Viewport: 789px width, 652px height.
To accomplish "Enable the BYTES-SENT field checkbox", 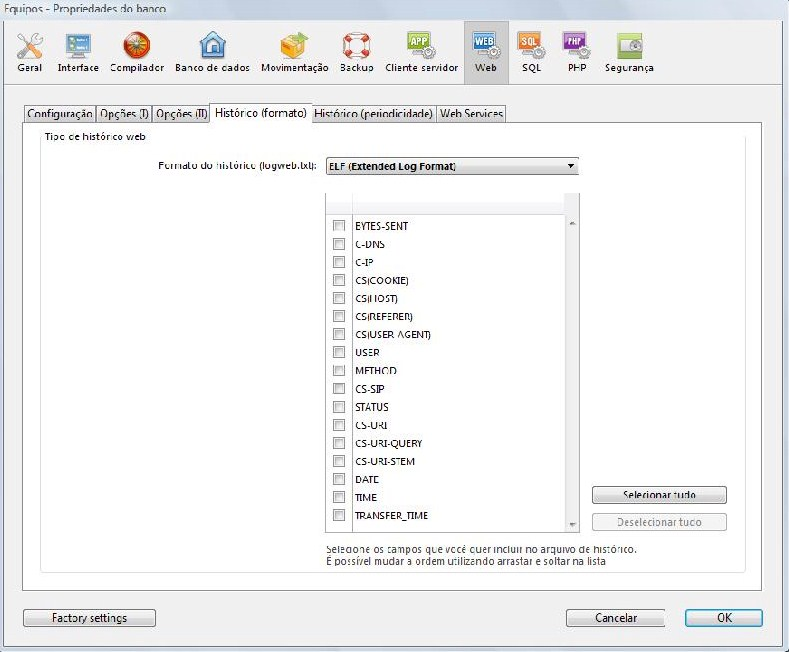I will 339,226.
